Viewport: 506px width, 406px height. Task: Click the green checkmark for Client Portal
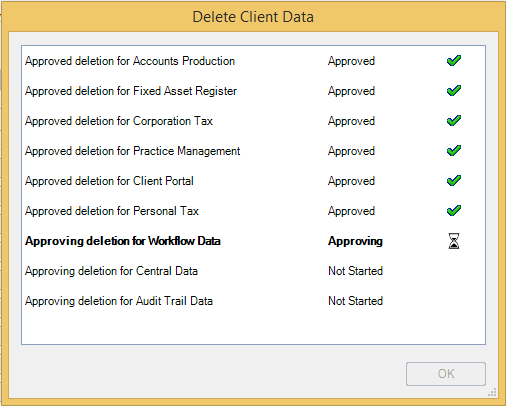[x=454, y=181]
